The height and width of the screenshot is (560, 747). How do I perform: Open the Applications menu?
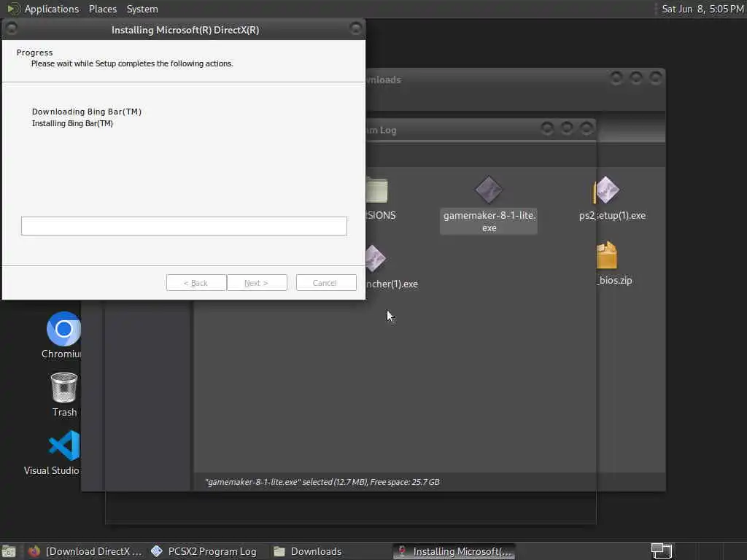pos(52,9)
